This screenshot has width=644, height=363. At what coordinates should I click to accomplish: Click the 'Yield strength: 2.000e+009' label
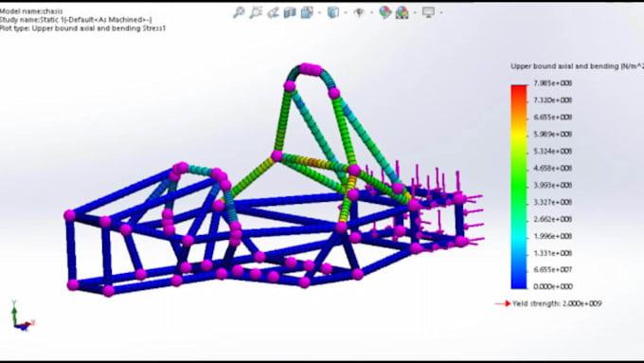557,304
